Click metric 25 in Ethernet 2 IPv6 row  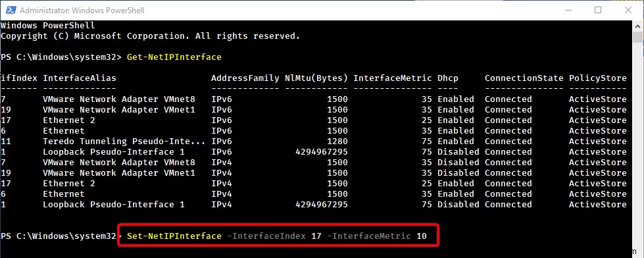(x=427, y=120)
